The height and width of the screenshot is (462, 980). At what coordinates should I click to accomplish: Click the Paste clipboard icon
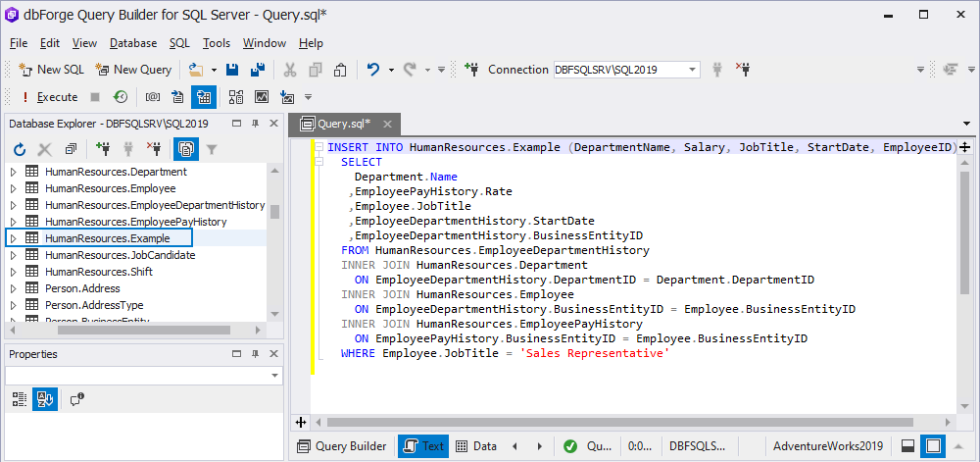[x=340, y=70]
